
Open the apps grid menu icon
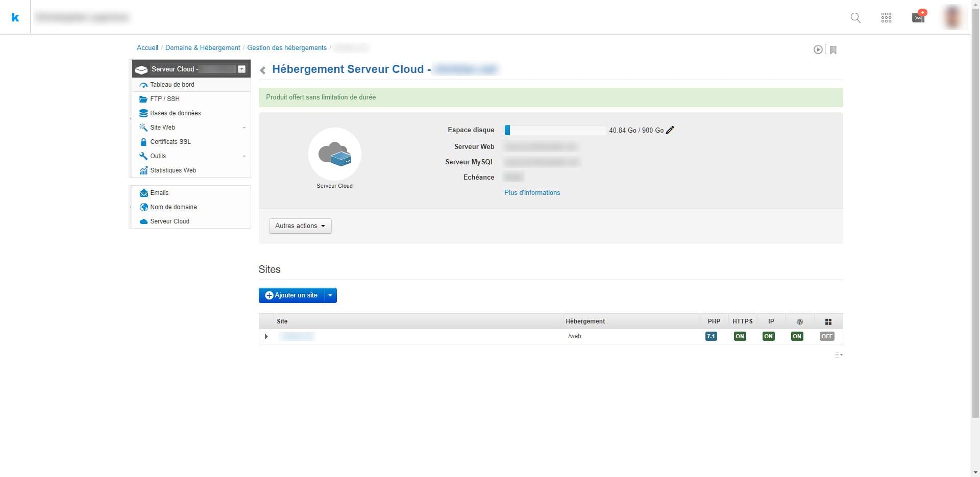[886, 18]
